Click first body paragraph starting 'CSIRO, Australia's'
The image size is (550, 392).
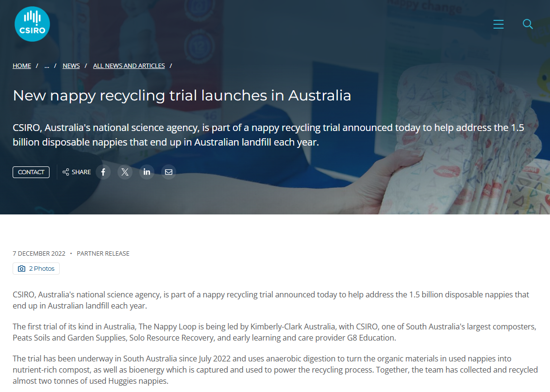(x=271, y=300)
